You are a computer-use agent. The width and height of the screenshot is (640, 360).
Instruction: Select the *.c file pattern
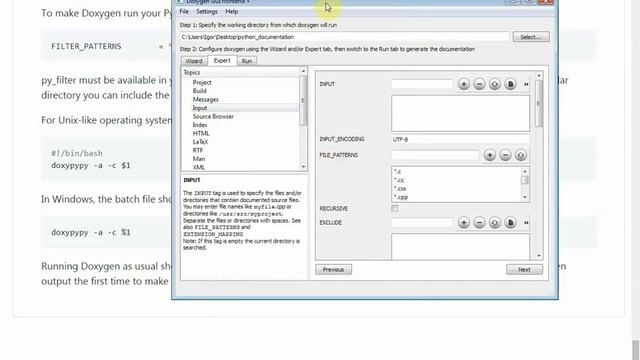(397, 171)
